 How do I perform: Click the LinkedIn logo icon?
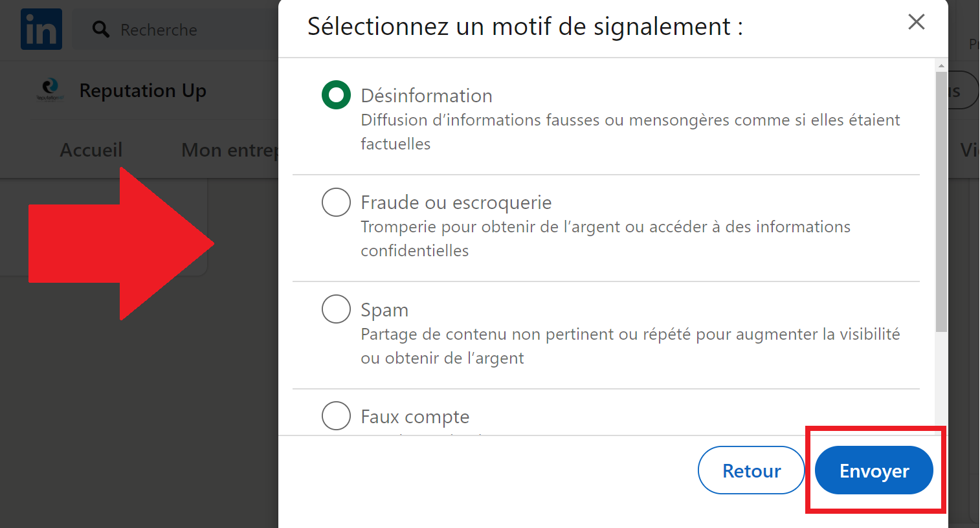coord(41,29)
